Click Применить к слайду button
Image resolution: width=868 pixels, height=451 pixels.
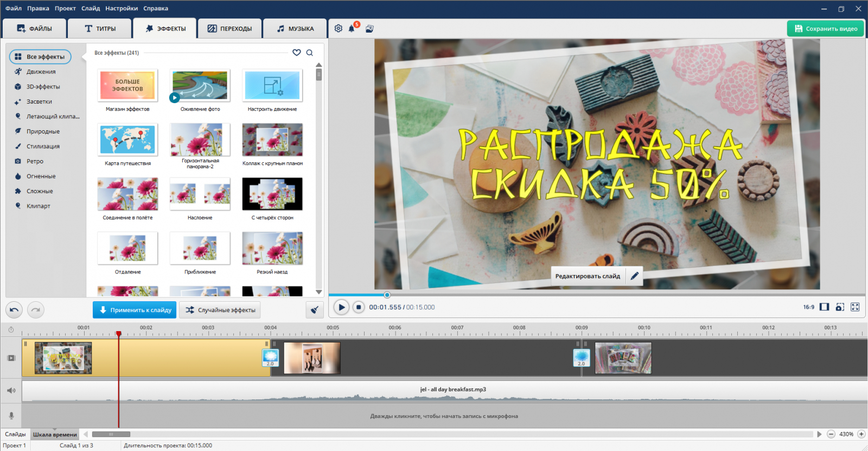(135, 310)
